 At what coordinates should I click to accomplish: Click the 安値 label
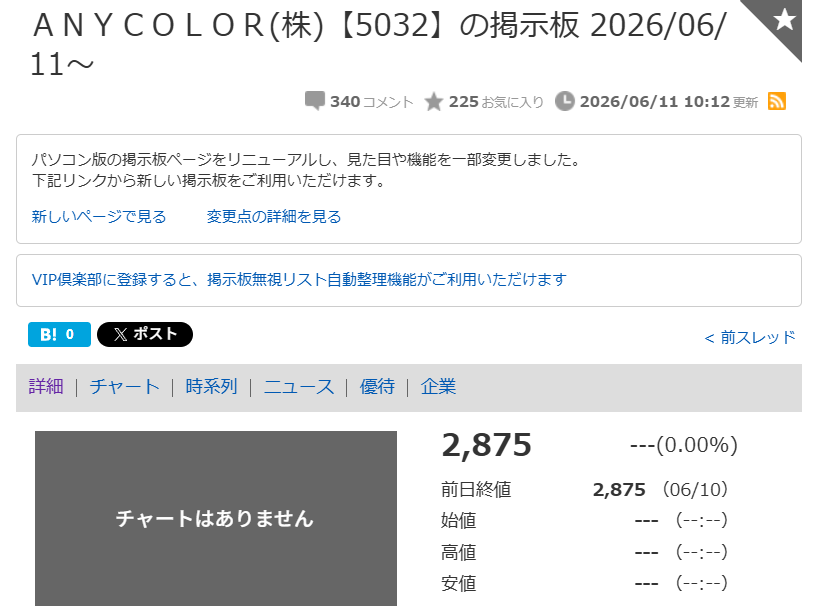(459, 583)
